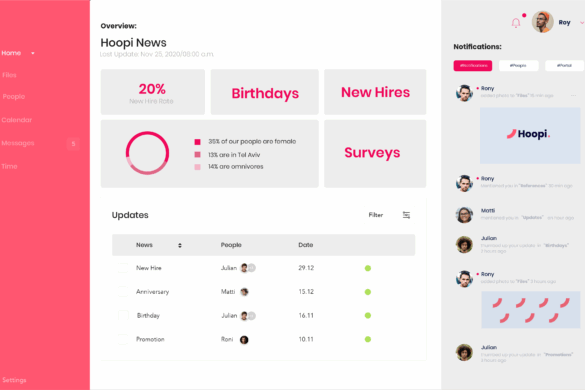This screenshot has width=585, height=390.
Task: Check the Anniversary row checkbox
Action: [123, 292]
